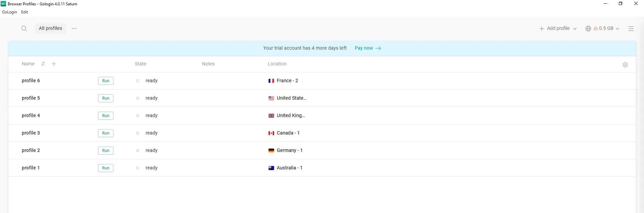The image size is (644, 213).
Task: Click the Australia flag for profile 1
Action: (271, 168)
